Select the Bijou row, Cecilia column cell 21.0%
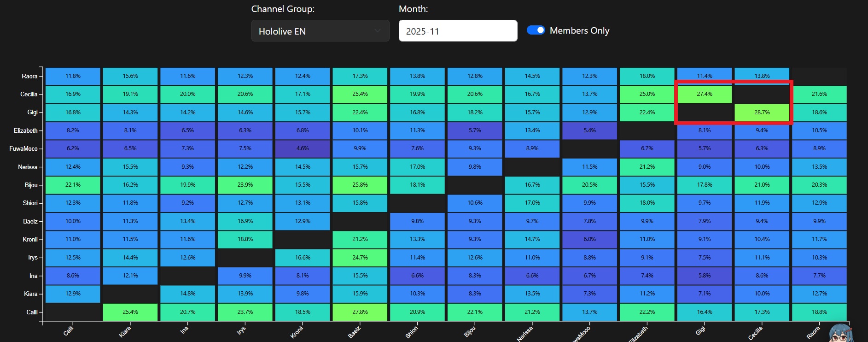 tap(762, 185)
